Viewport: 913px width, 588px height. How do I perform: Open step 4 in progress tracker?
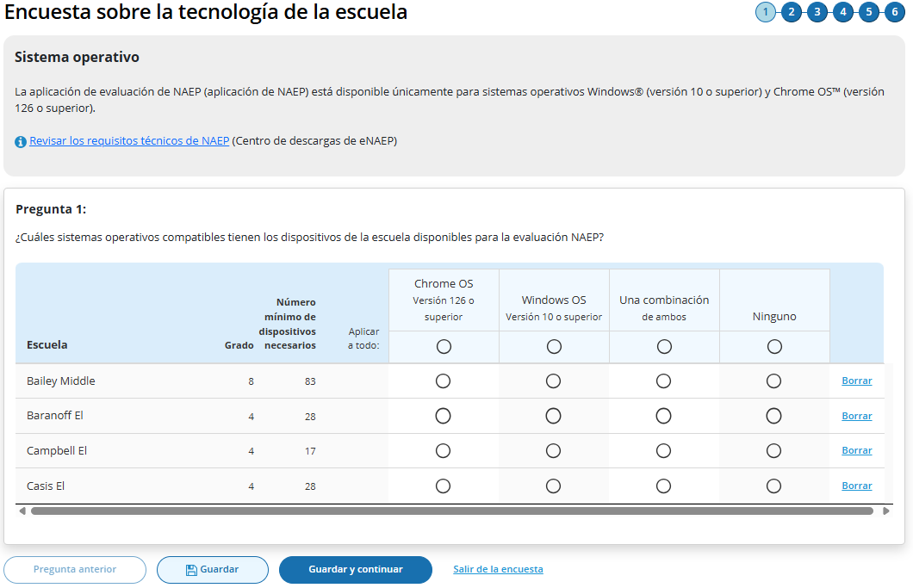point(842,12)
